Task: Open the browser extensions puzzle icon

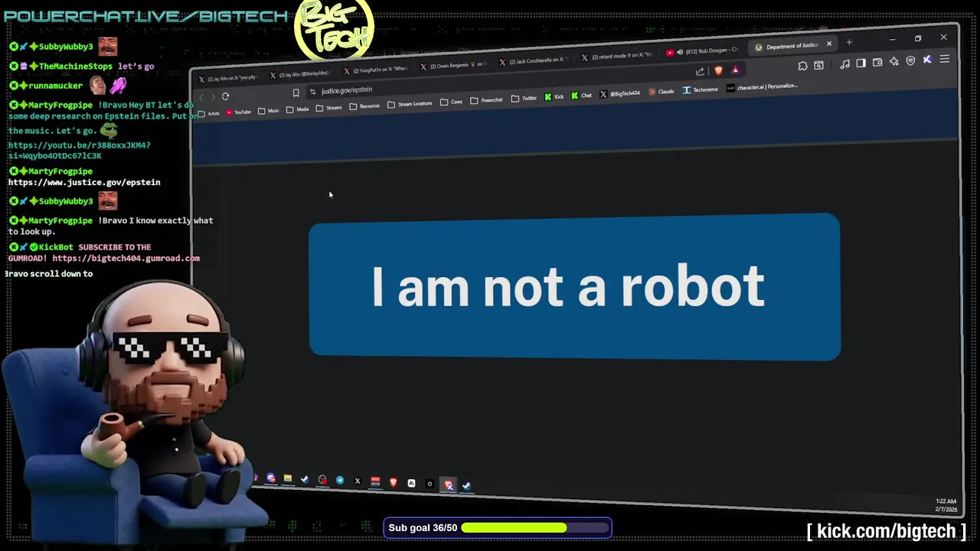Action: [802, 67]
